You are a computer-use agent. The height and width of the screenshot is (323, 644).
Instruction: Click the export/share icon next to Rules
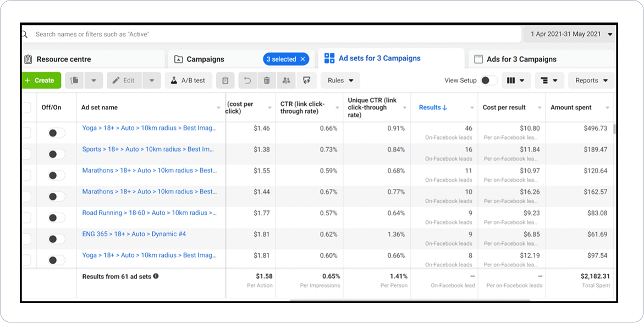coord(306,80)
